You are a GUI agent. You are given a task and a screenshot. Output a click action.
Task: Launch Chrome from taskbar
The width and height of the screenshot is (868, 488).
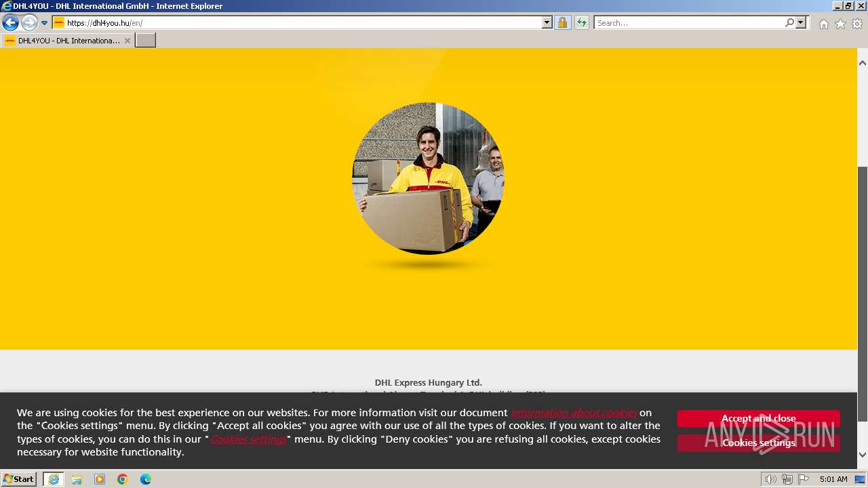click(x=123, y=479)
